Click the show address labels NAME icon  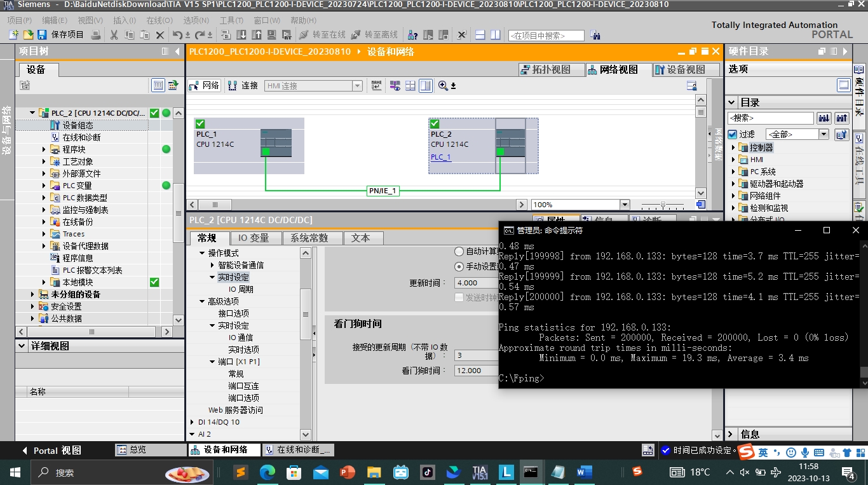377,86
